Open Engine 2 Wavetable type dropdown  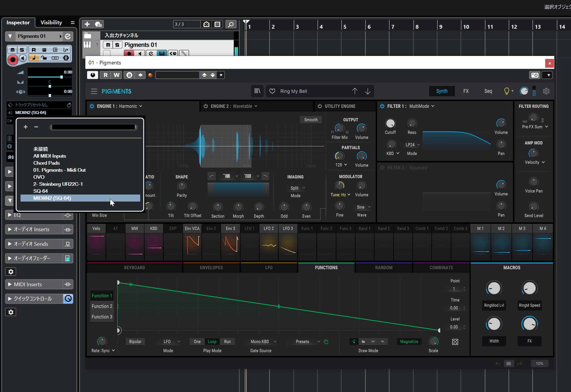pyautogui.click(x=245, y=106)
